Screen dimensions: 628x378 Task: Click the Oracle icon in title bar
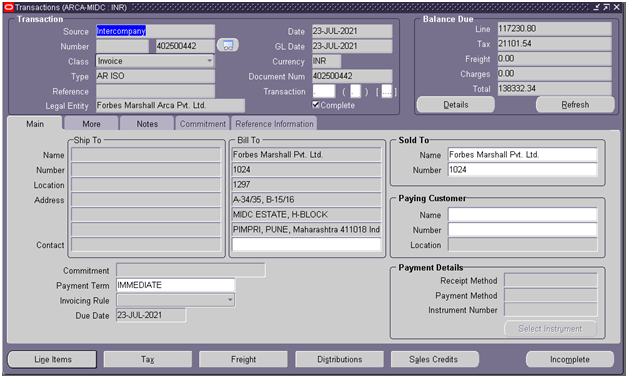(8, 7)
